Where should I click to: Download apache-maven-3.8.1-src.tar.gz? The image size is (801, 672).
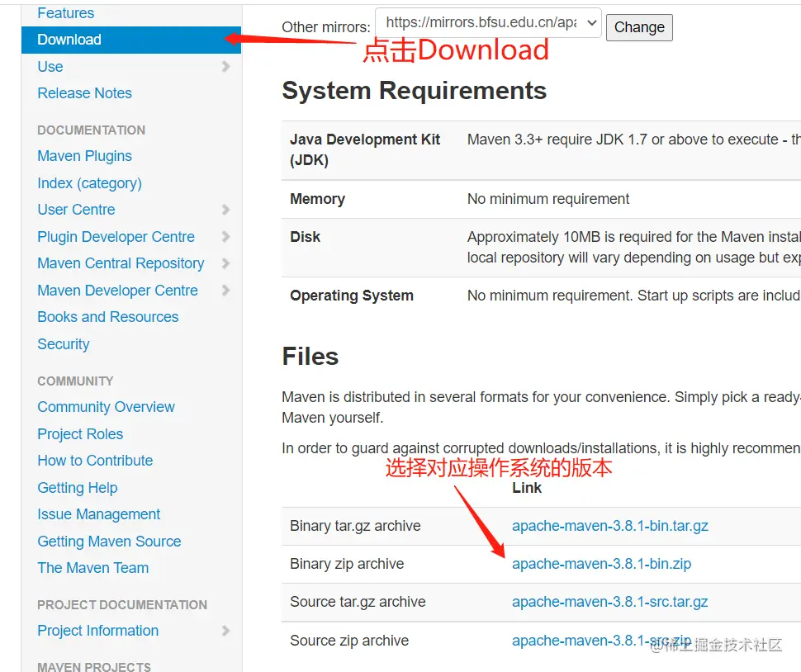tap(610, 602)
